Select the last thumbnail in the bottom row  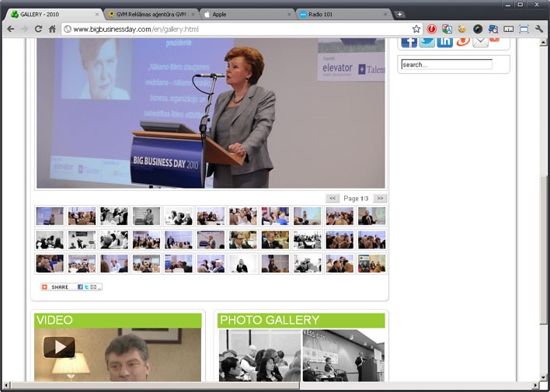tap(372, 264)
